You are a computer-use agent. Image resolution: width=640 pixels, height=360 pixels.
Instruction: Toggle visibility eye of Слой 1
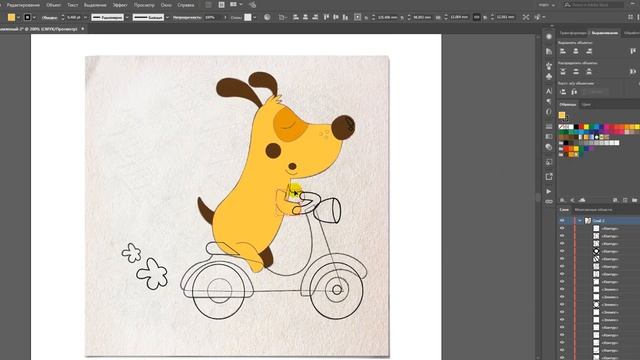point(562,220)
